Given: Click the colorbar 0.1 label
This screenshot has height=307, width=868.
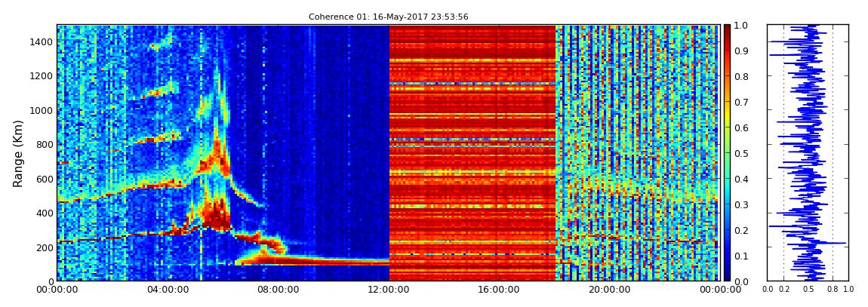Looking at the screenshot, I should coord(740,256).
